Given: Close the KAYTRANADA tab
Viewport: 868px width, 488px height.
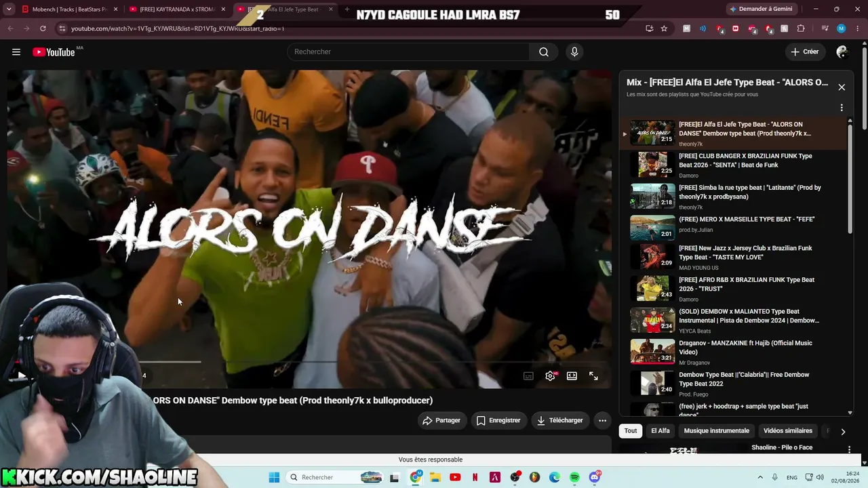Looking at the screenshot, I should click(x=223, y=9).
